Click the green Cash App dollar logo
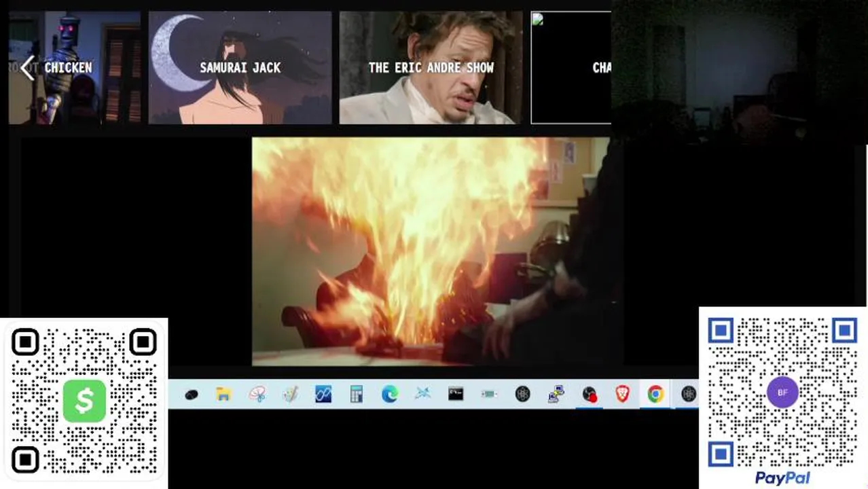The height and width of the screenshot is (489, 868). pos(84,401)
